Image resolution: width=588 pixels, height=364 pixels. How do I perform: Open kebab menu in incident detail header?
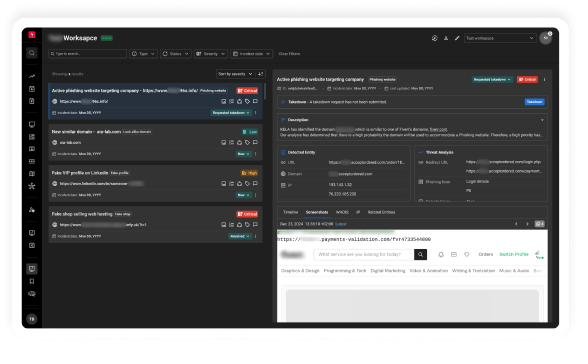[x=544, y=79]
